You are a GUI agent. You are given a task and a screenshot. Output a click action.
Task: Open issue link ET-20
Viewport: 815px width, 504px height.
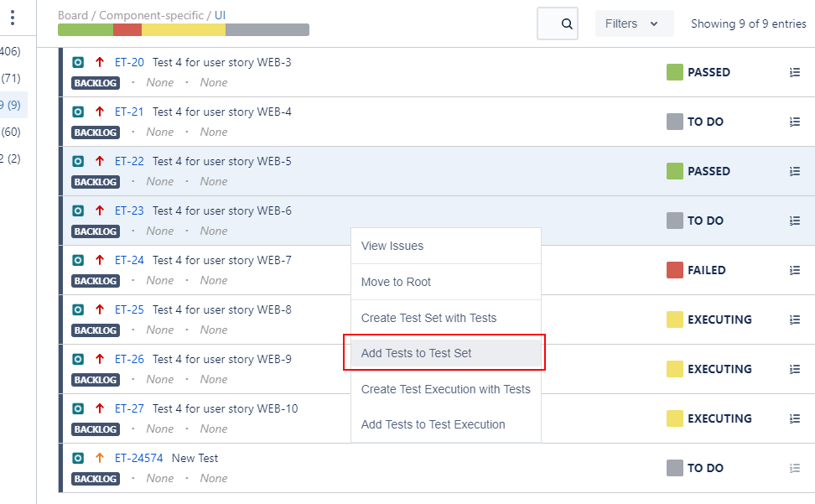tap(129, 62)
